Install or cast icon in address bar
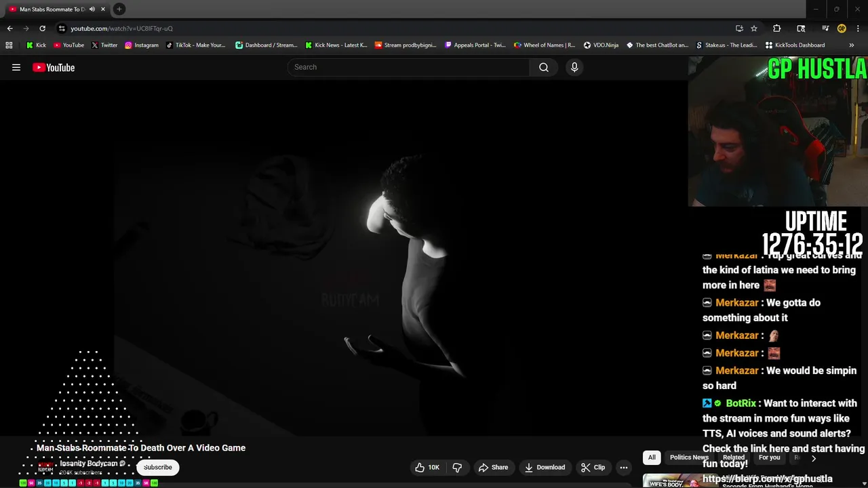 (739, 28)
